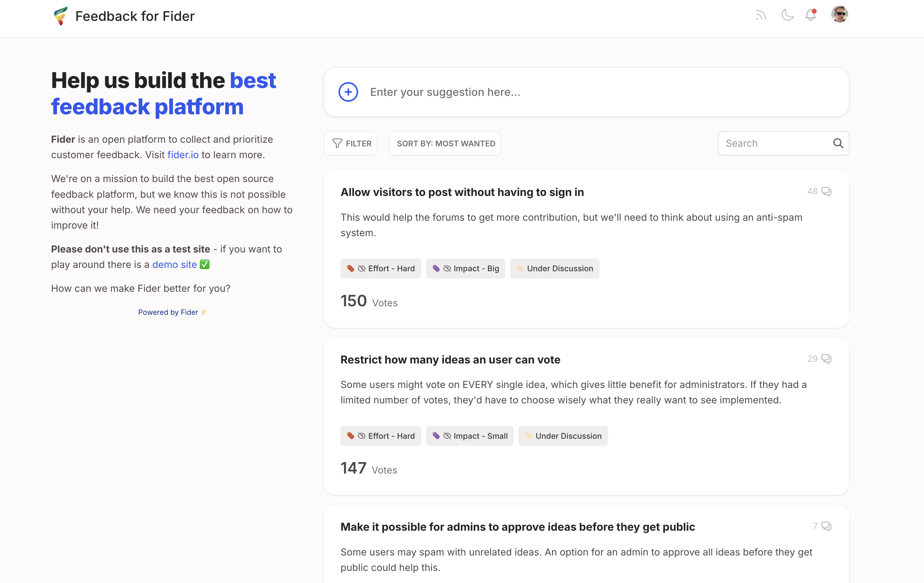
Task: Select the 'Impact - Big' tag
Action: (x=465, y=269)
